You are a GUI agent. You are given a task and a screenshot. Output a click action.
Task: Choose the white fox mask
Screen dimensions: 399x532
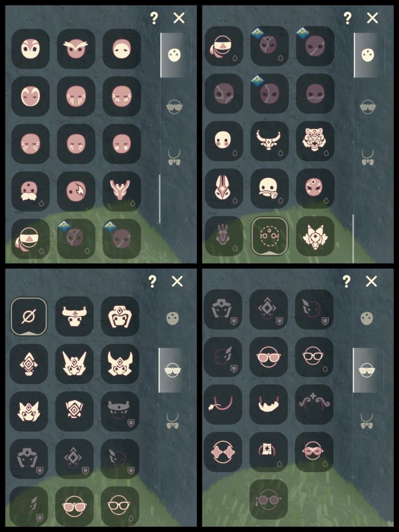click(x=315, y=236)
